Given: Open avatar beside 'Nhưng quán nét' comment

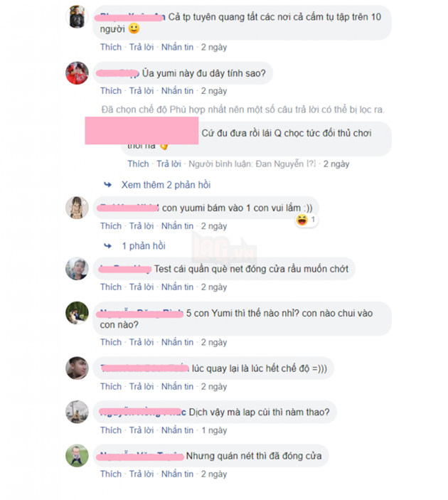Looking at the screenshot, I should [x=77, y=456].
